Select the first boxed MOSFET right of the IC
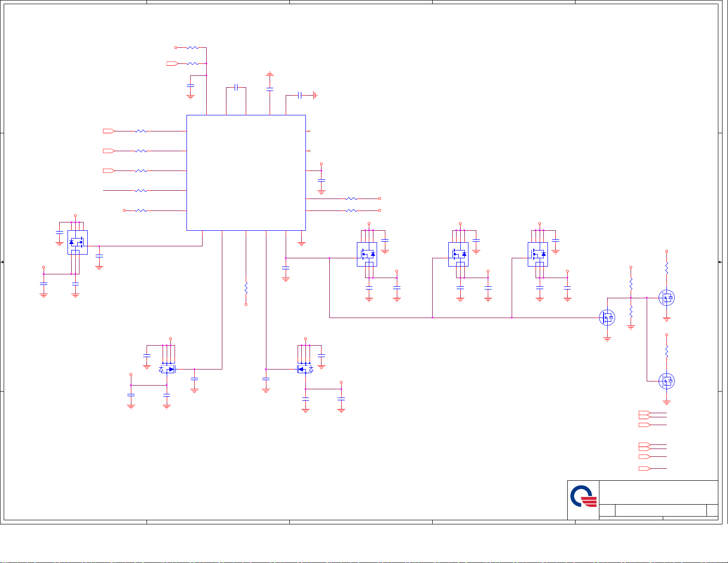 click(367, 254)
